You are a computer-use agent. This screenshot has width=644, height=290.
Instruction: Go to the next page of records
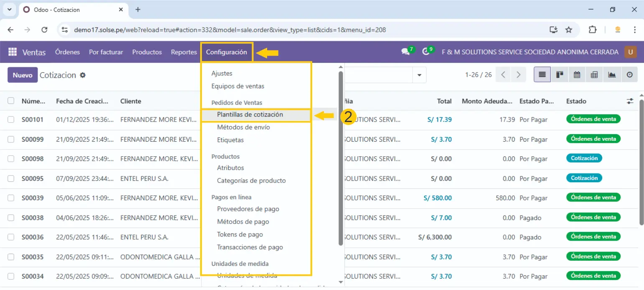519,75
